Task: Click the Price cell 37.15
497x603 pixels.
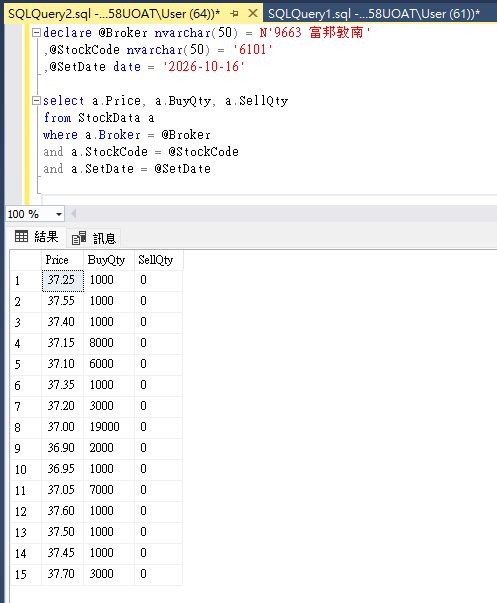Action: 62,343
